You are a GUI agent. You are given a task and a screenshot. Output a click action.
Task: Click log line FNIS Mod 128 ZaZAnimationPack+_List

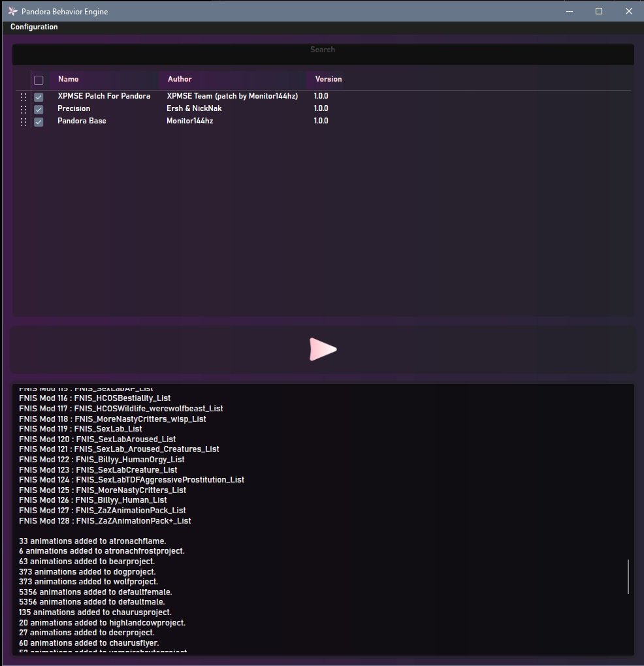(x=105, y=521)
